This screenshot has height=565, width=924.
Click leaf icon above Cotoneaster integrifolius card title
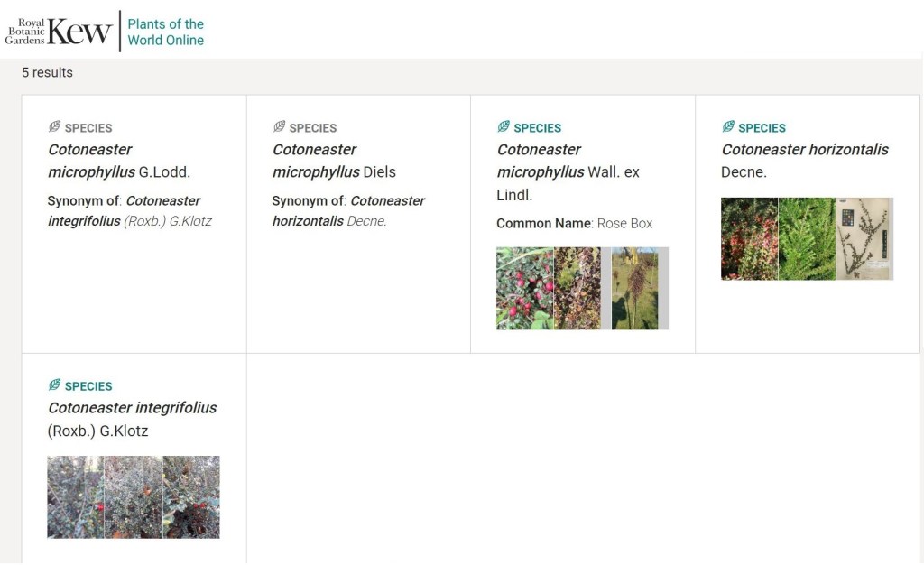[x=55, y=385]
